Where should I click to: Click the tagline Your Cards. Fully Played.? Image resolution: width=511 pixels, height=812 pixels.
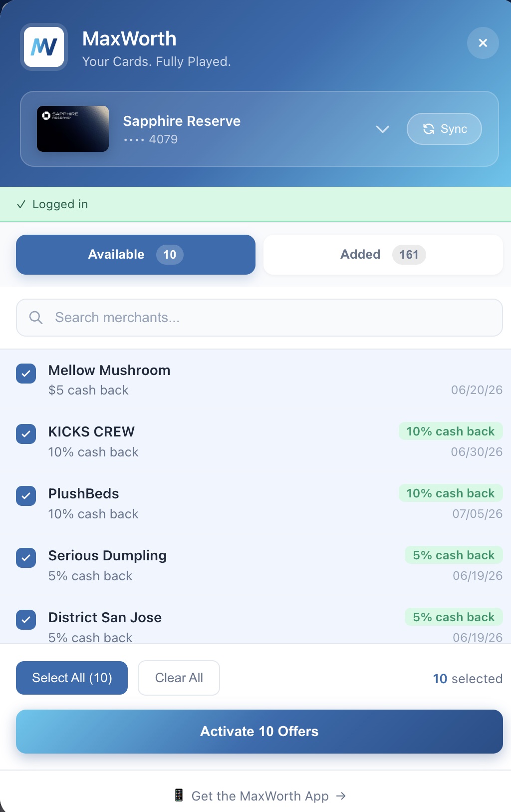point(156,61)
